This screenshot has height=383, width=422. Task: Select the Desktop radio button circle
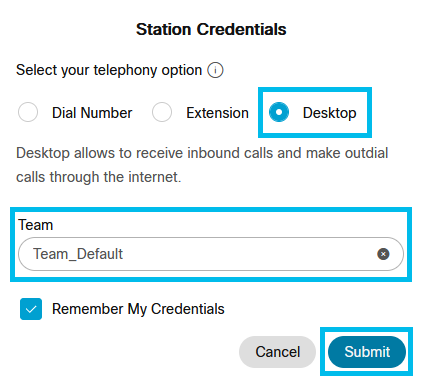279,112
